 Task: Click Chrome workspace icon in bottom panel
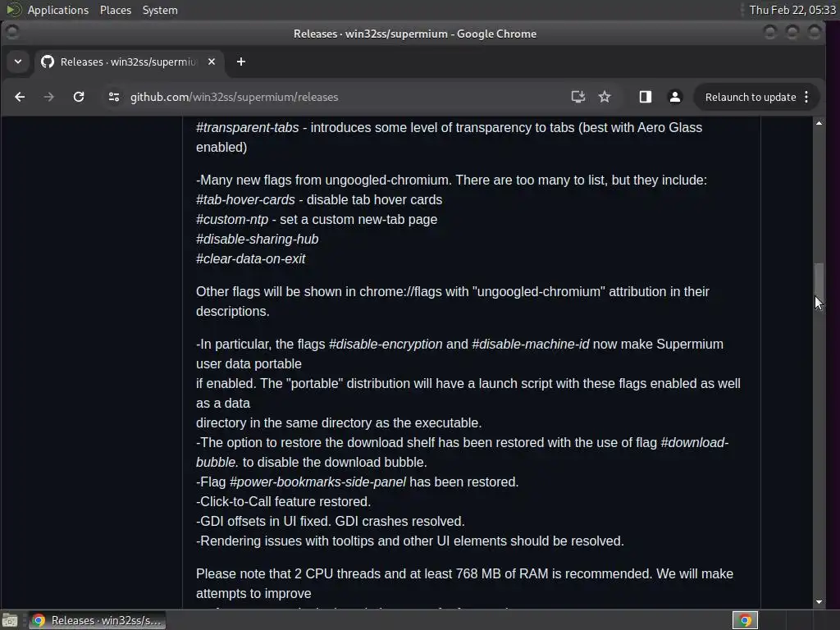(x=745, y=620)
